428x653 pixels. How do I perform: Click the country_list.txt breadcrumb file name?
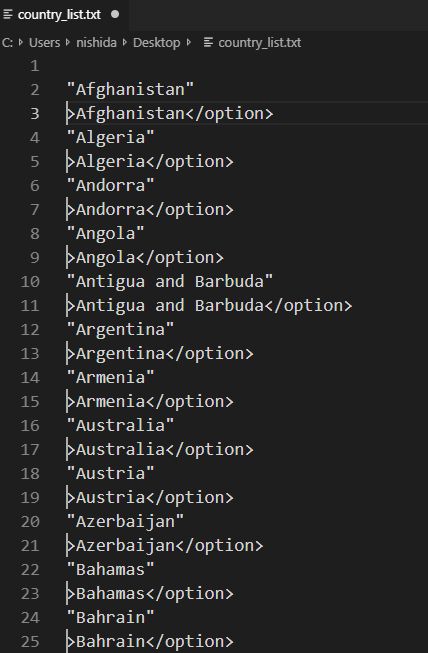pos(259,42)
